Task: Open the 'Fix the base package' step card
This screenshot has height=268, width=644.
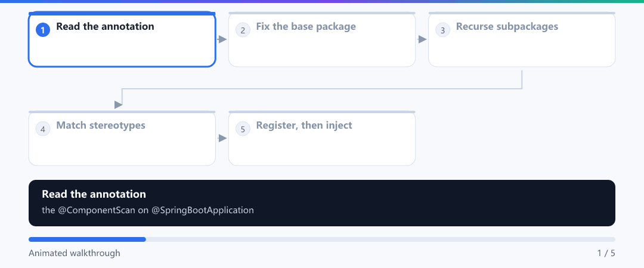Action: point(322,39)
